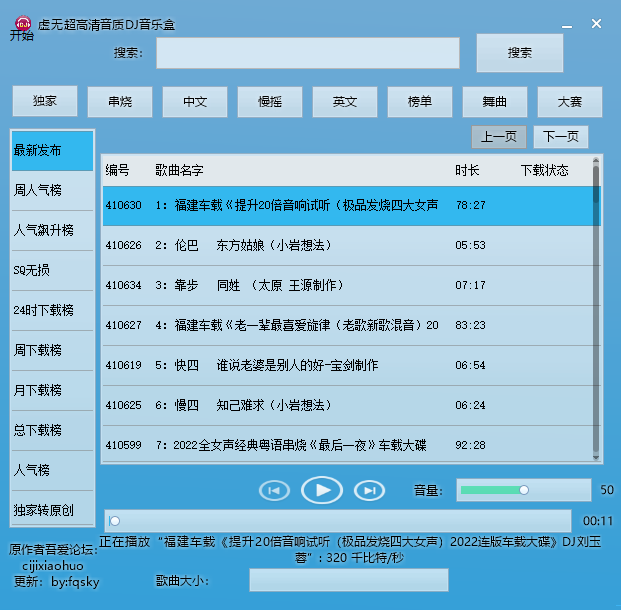Sort by 时长 column header

[467, 170]
